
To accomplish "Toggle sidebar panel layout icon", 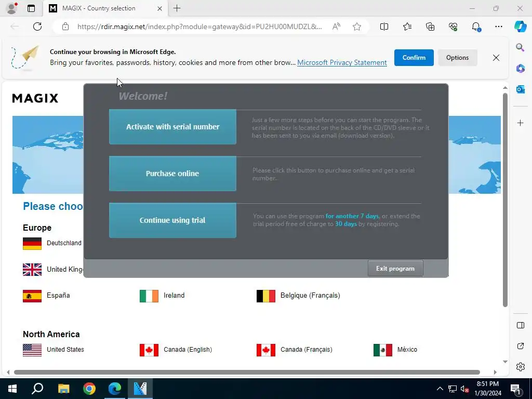I will [x=520, y=325].
